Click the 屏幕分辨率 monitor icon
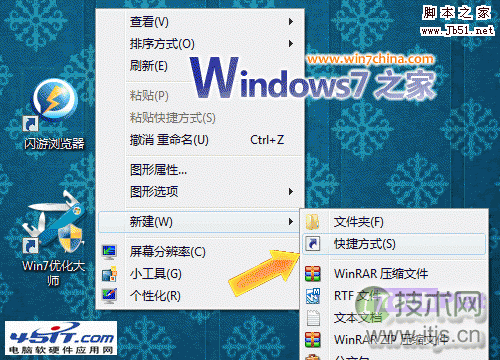The width and height of the screenshot is (500, 360). click(x=109, y=252)
